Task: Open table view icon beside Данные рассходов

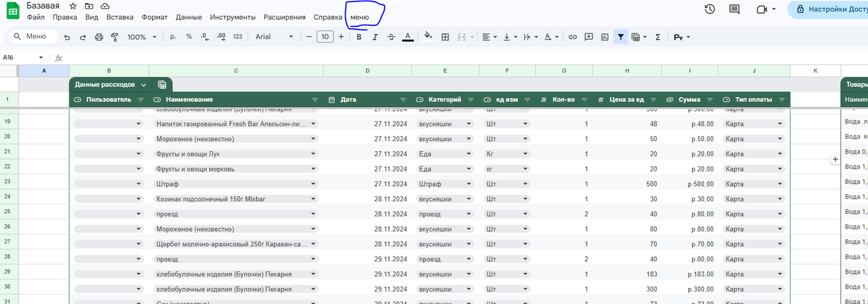Action: [x=162, y=85]
